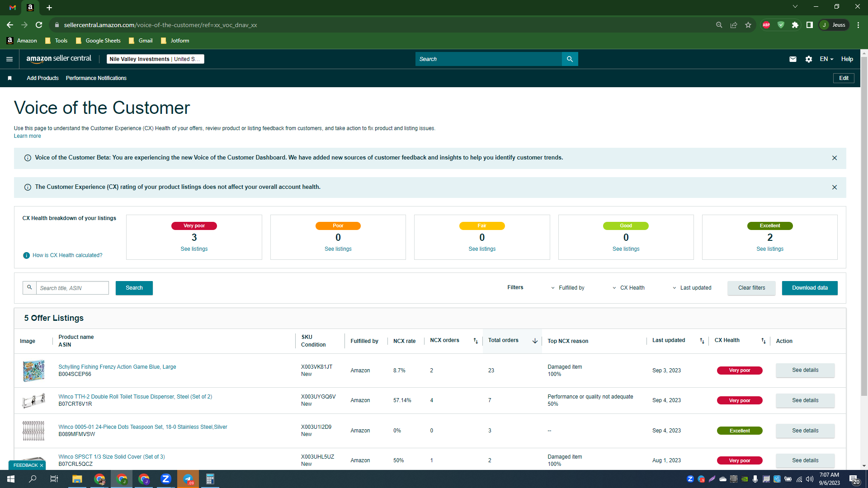Dismiss the Voice of the Customer Beta banner
The image size is (868, 488).
coord(835,158)
